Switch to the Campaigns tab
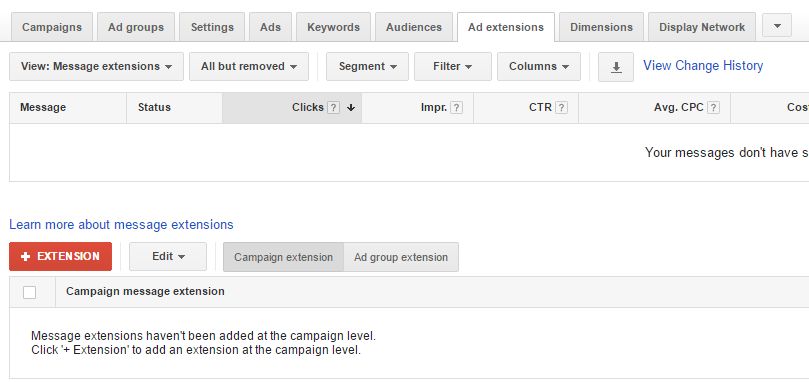Viewport: 809px width, 382px height. pyautogui.click(x=52, y=27)
